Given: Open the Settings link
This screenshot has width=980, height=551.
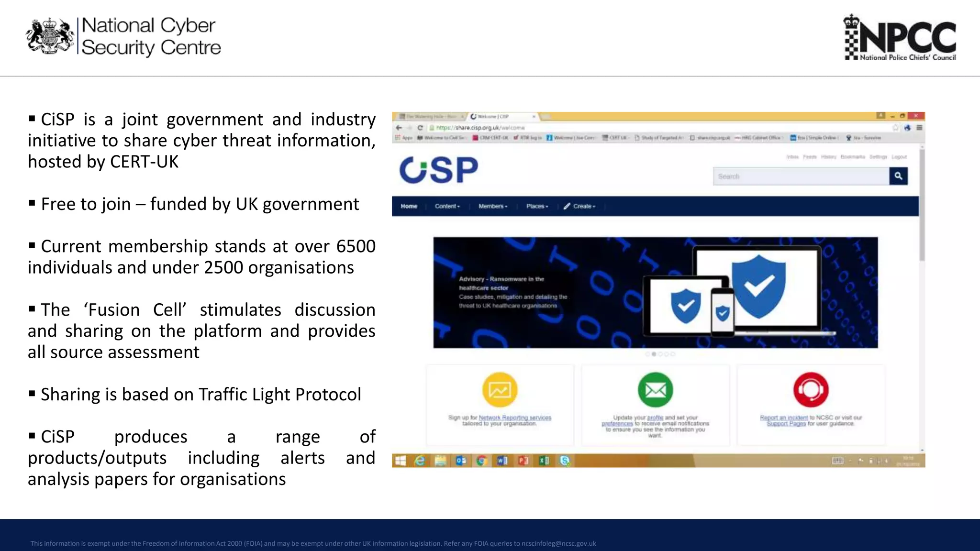Looking at the screenshot, I should click(x=878, y=157).
